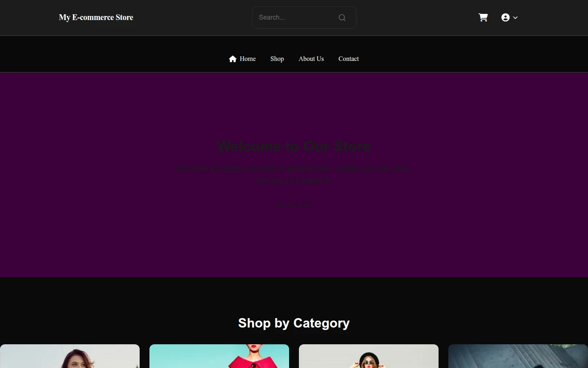Viewport: 588px width, 368px height.
Task: Focus the Search input field
Action: (x=304, y=18)
